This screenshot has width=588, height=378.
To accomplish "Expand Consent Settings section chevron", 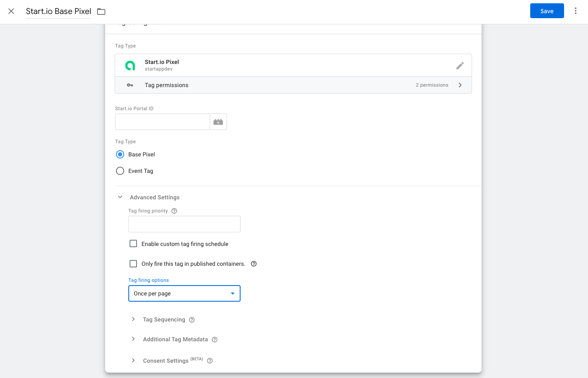I will (133, 361).
